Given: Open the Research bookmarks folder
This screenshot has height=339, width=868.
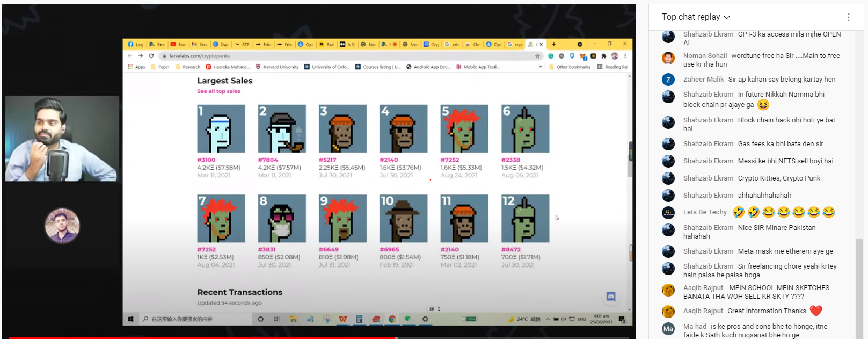Looking at the screenshot, I should coord(188,67).
